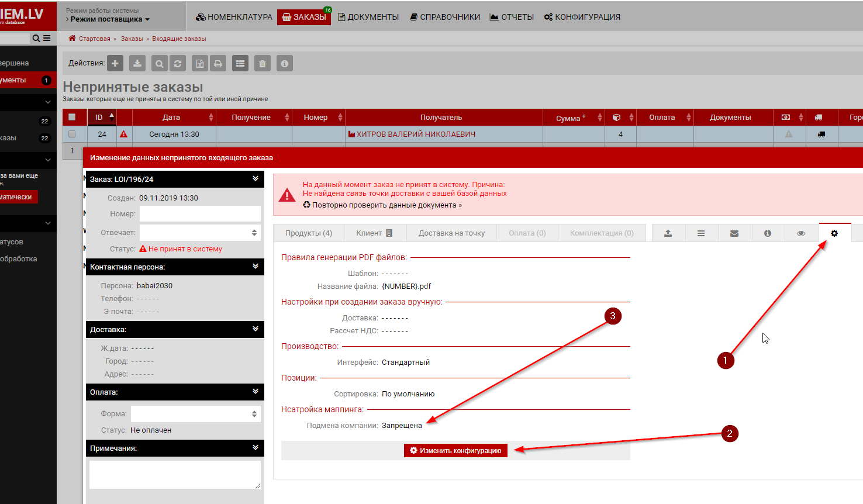863x504 pixels.
Task: Click 'Повторно проверить данные документа' link
Action: [386, 205]
